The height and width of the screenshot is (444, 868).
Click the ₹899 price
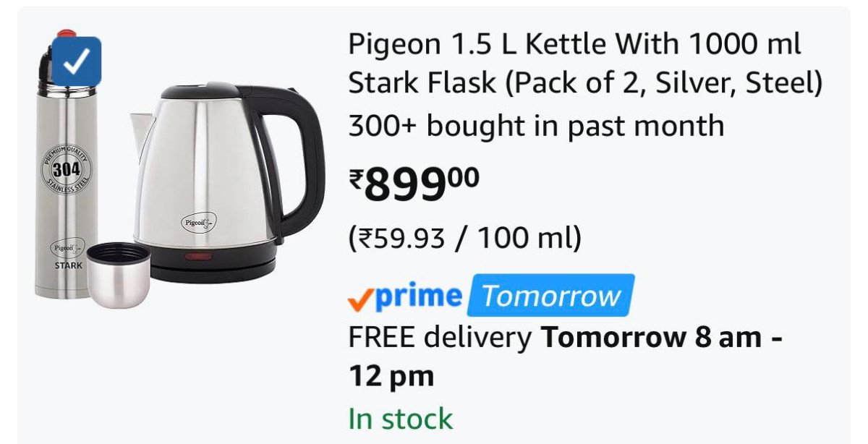pyautogui.click(x=414, y=184)
